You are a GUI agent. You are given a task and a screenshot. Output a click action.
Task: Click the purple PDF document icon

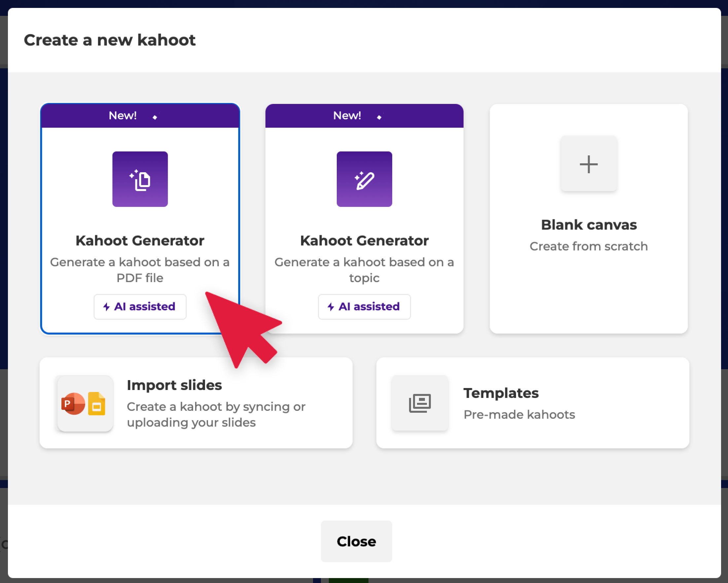click(x=140, y=179)
